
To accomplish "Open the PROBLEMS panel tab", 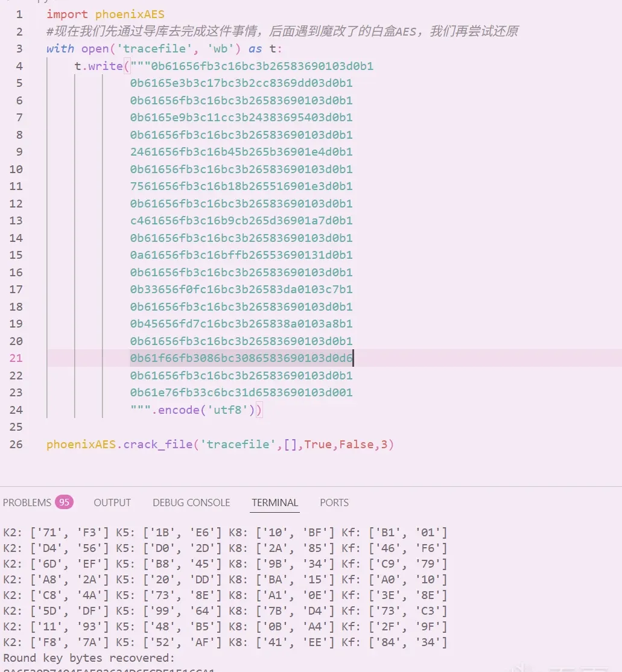I will click(x=38, y=502).
